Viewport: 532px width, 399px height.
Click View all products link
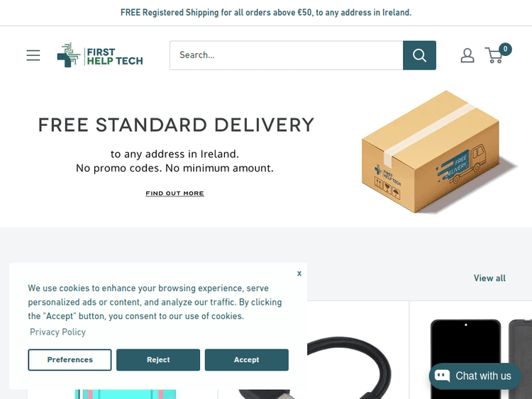pyautogui.click(x=489, y=279)
